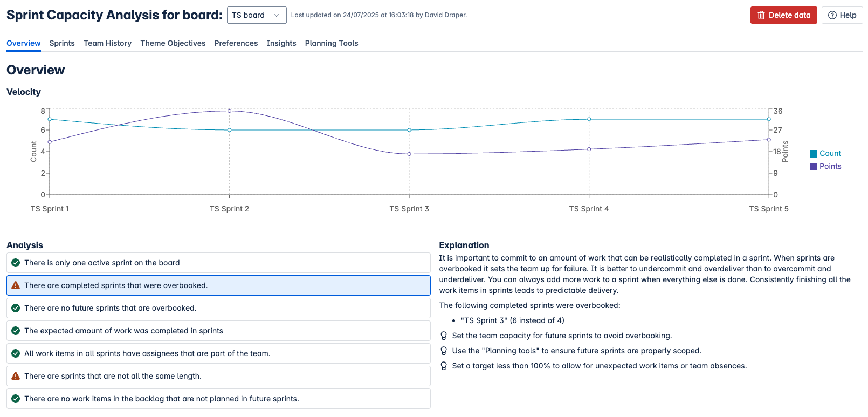Select the teal Count data point at TS Sprint 2
Image resolution: width=868 pixels, height=417 pixels.
[x=230, y=130]
